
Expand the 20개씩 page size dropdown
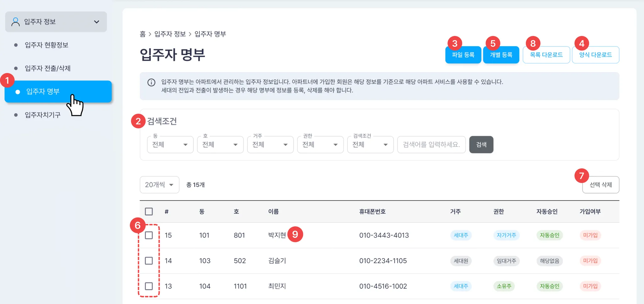point(159,185)
